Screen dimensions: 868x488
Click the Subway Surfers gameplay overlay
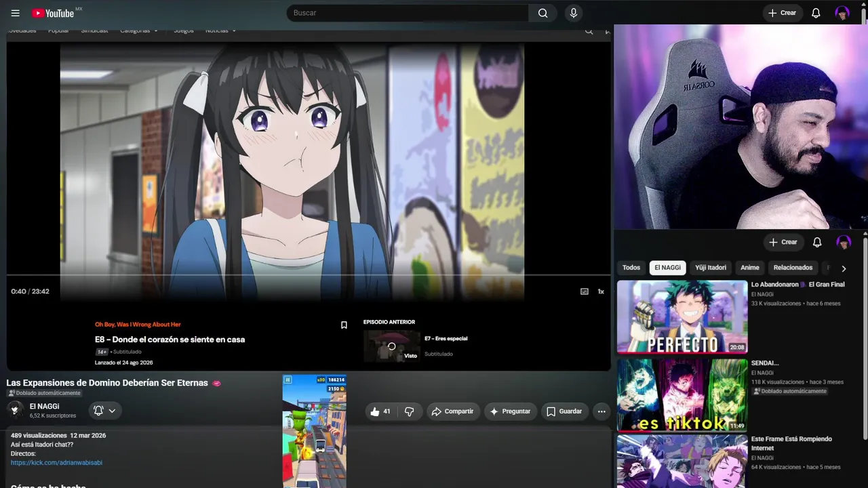tap(314, 431)
